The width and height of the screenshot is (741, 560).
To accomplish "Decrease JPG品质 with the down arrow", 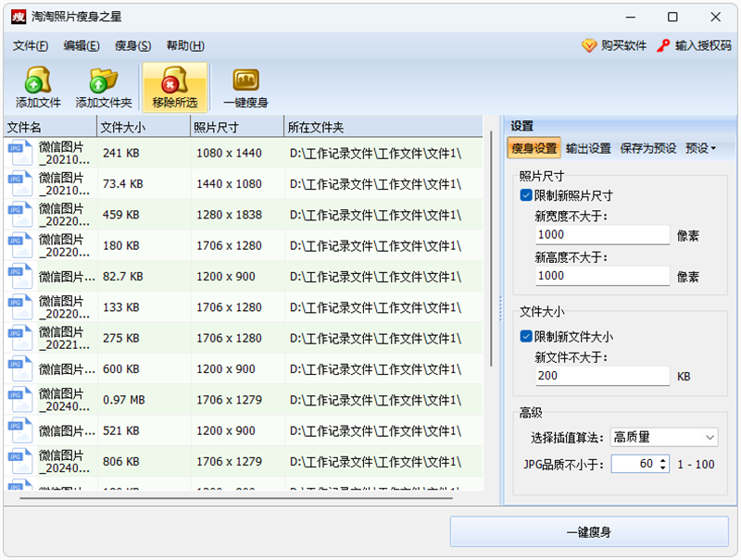I will point(663,468).
